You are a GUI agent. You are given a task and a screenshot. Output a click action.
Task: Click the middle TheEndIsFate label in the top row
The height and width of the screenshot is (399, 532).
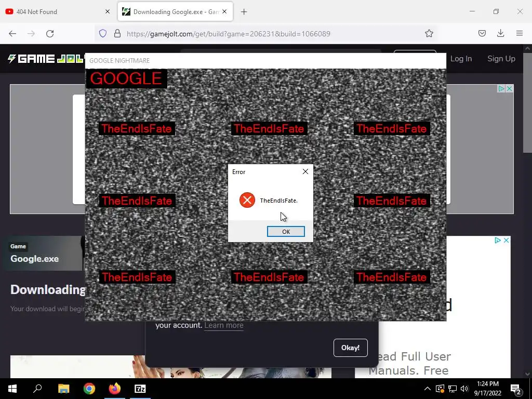pyautogui.click(x=269, y=129)
